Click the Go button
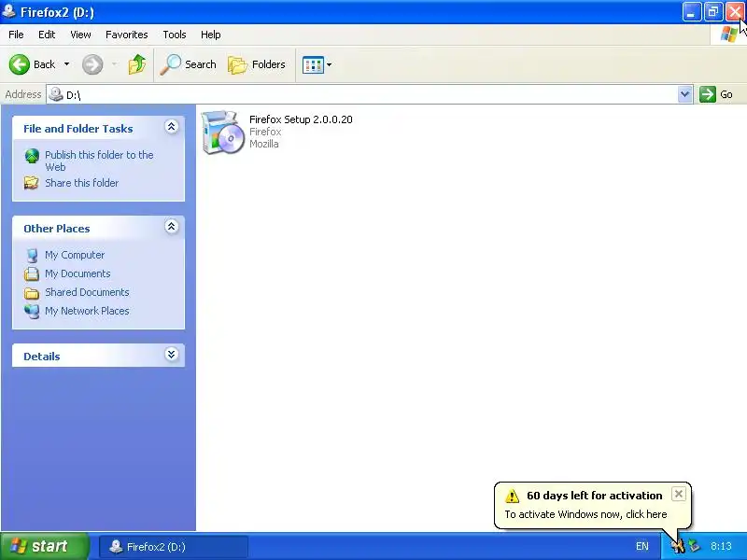The width and height of the screenshot is (747, 560). [716, 94]
